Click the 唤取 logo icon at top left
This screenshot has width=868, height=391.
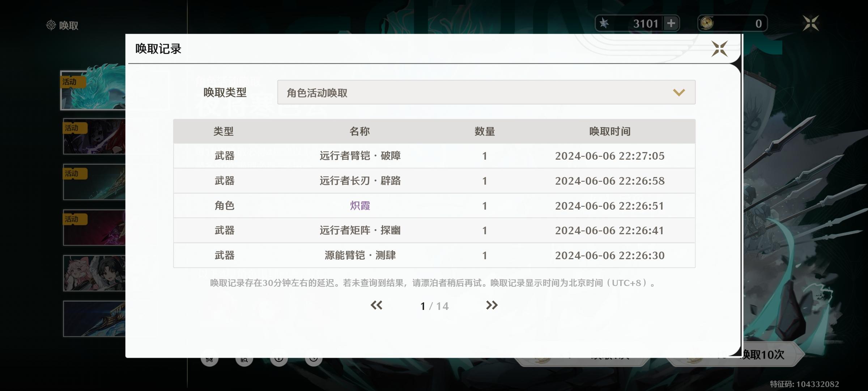(x=51, y=25)
